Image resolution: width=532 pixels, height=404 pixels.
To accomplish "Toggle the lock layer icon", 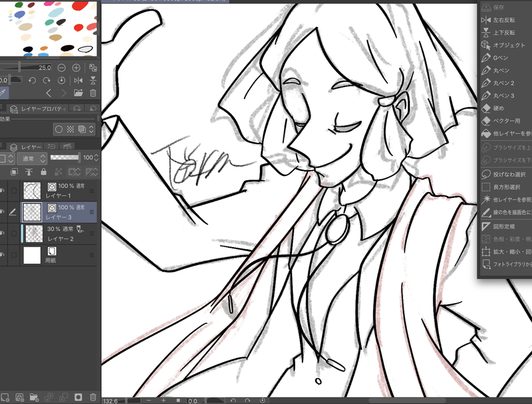I will [x=43, y=172].
